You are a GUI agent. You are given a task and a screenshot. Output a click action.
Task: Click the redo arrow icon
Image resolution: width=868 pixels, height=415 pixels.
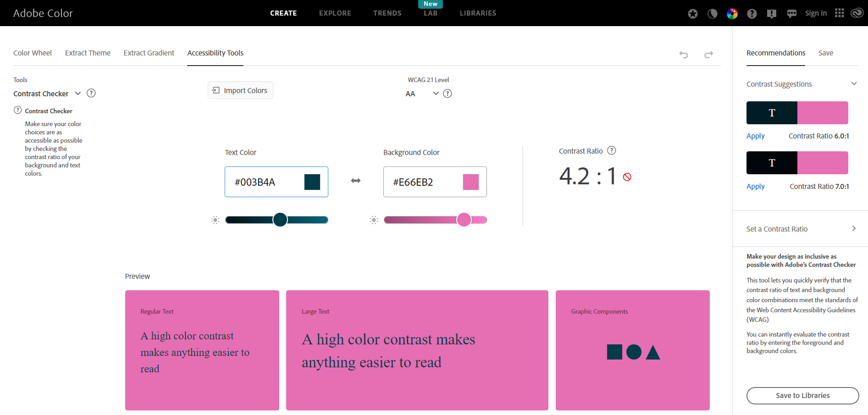pos(708,55)
